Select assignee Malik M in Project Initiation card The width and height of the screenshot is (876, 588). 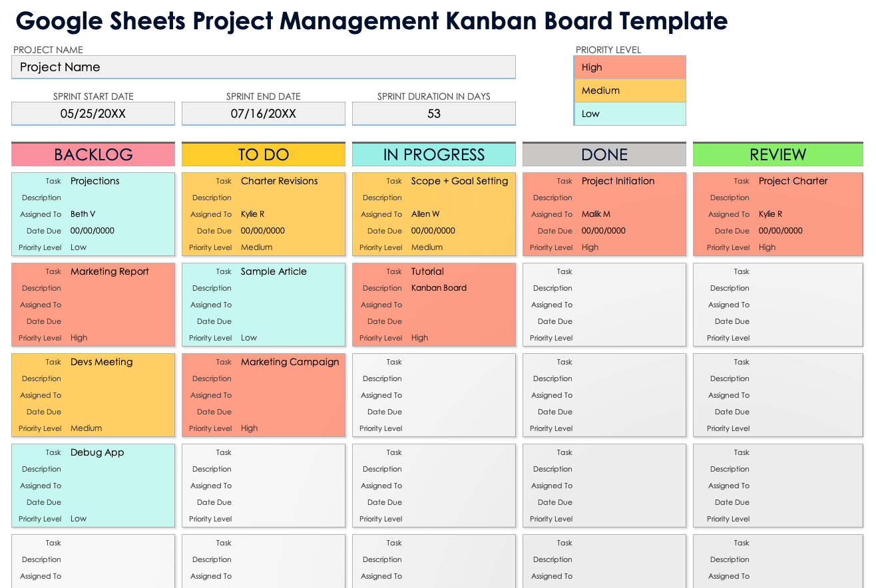(x=596, y=214)
